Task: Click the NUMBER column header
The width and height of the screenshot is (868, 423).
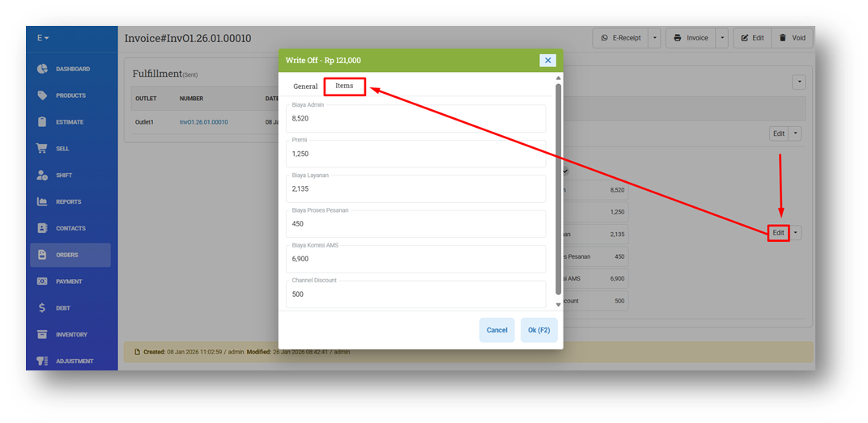Action: tap(192, 99)
